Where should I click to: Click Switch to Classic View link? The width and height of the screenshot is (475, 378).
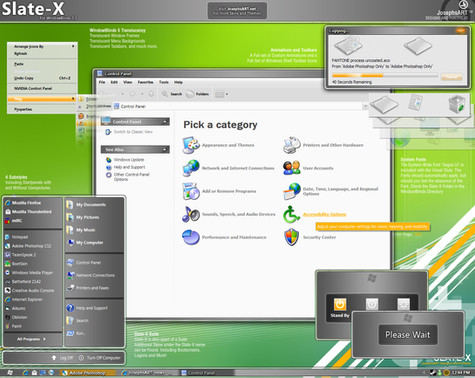(133, 132)
